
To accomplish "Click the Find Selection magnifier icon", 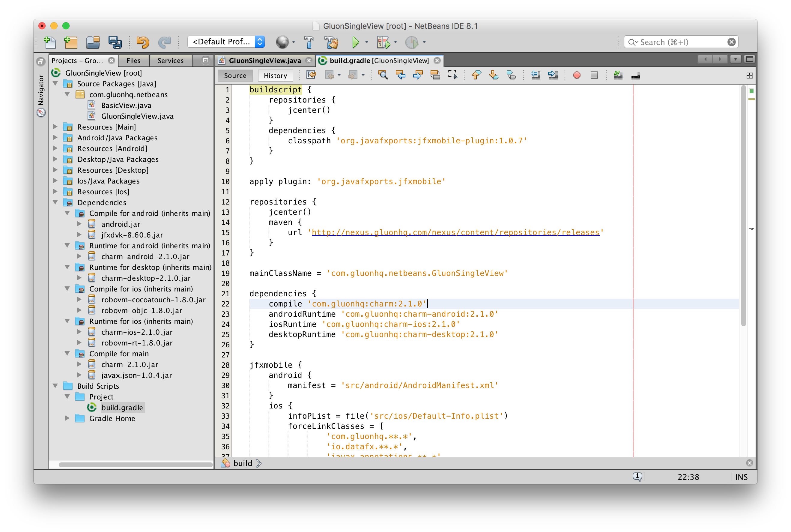I will (383, 75).
